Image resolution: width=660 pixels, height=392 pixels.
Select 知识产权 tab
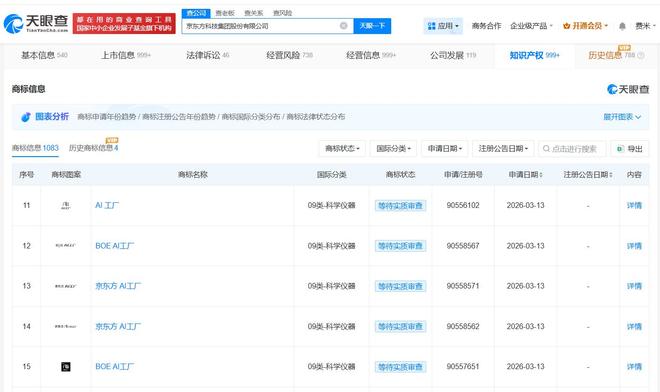click(535, 55)
